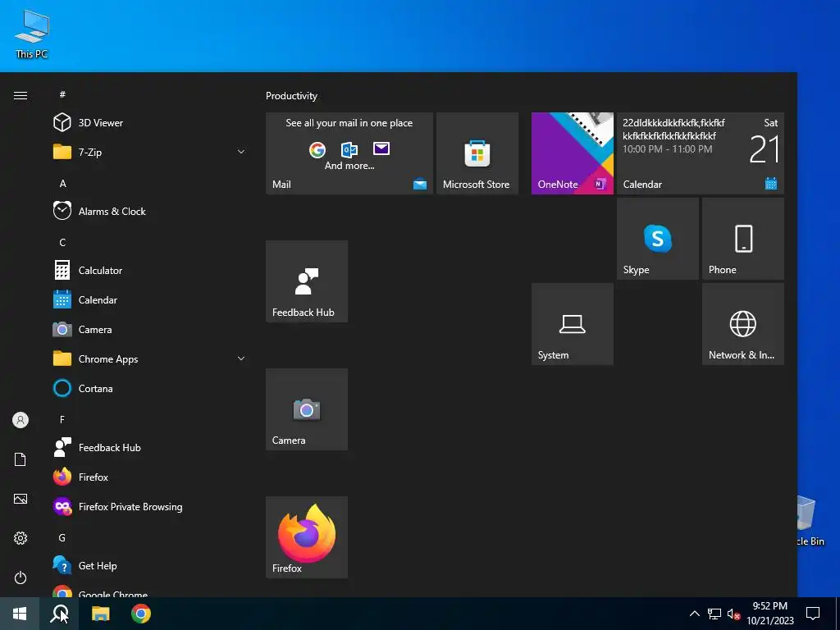Open the network status tray icon
Image resolution: width=840 pixels, height=630 pixels.
point(714,614)
